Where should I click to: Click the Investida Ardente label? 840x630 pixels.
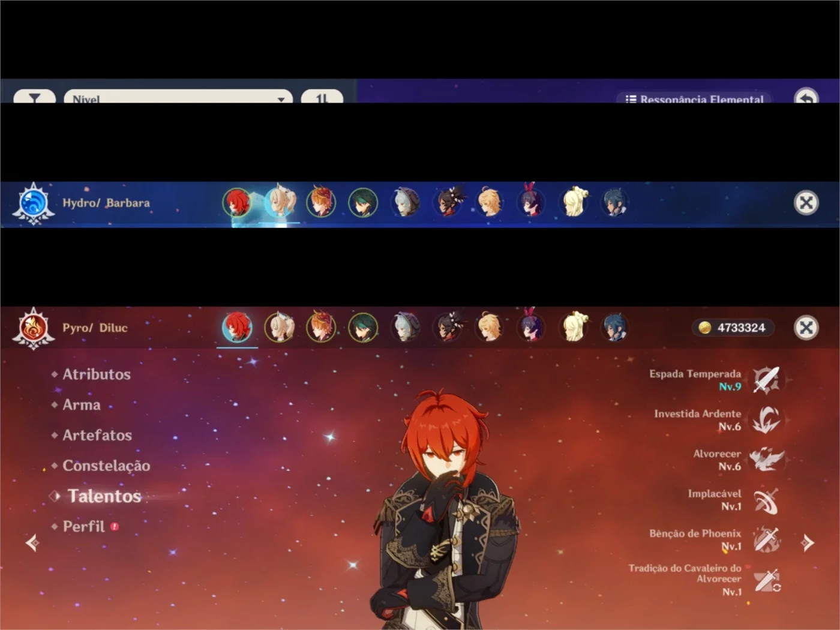pos(697,414)
